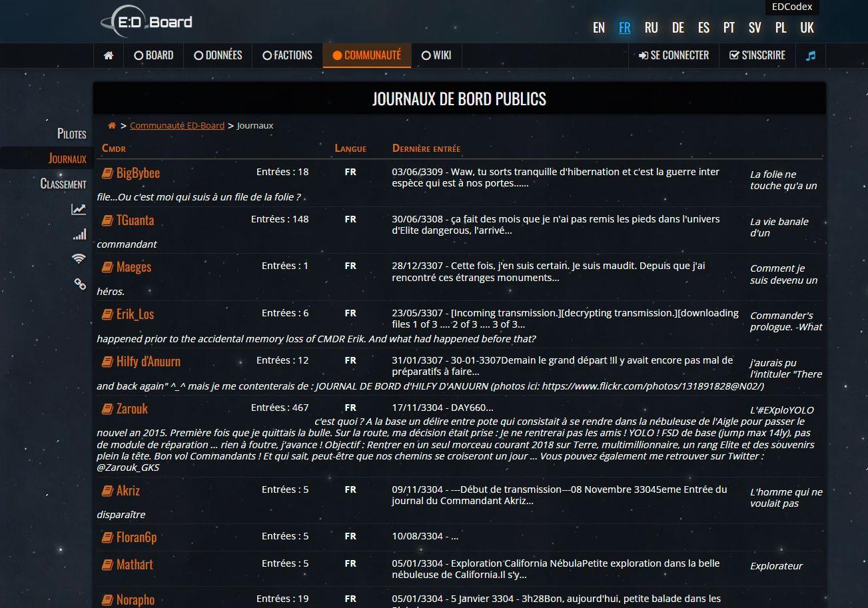Click the journal icon beside Zarouk
The image size is (868, 608).
[x=107, y=409]
